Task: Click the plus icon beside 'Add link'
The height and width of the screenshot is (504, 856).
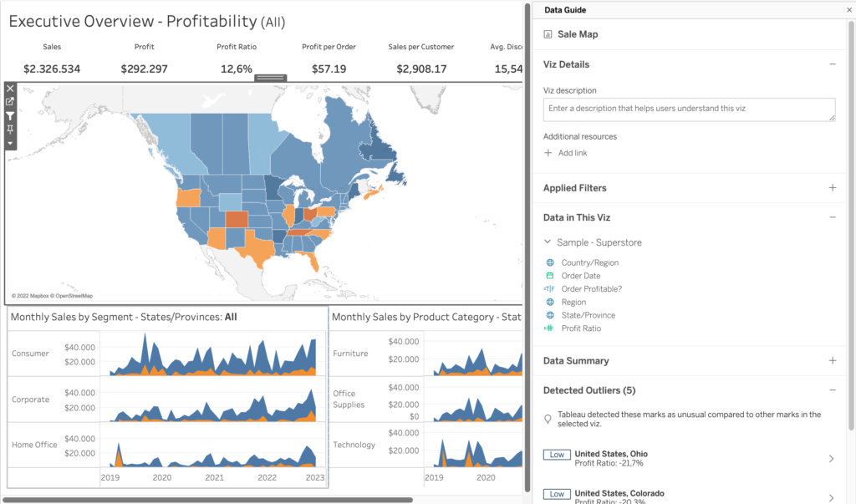Action: coord(548,153)
